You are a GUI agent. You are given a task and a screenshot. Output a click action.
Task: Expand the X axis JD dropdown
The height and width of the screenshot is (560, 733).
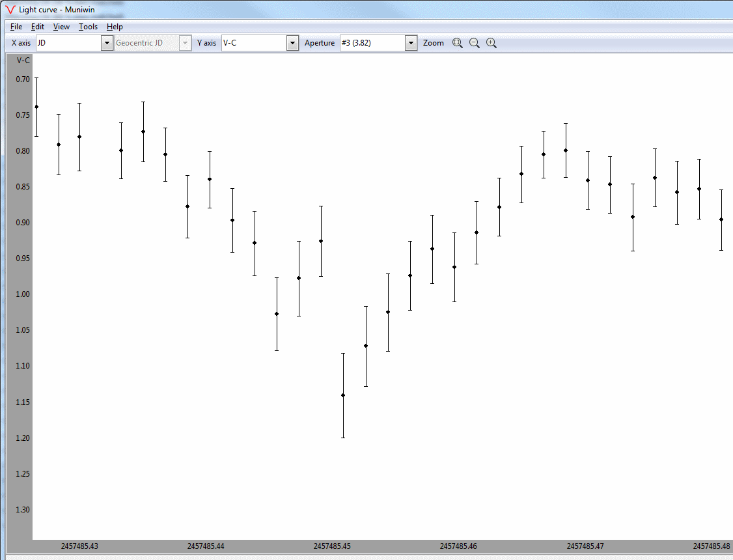tap(107, 43)
